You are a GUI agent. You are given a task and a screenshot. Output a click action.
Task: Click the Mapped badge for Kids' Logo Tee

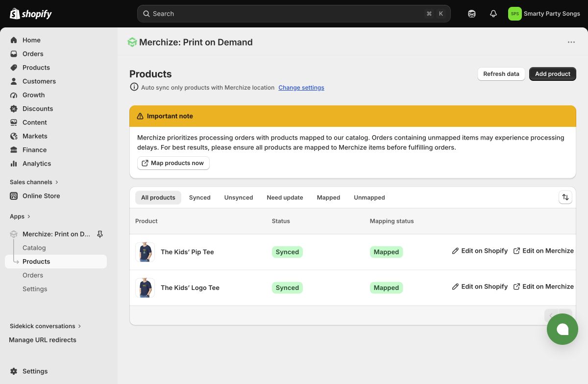(x=386, y=288)
